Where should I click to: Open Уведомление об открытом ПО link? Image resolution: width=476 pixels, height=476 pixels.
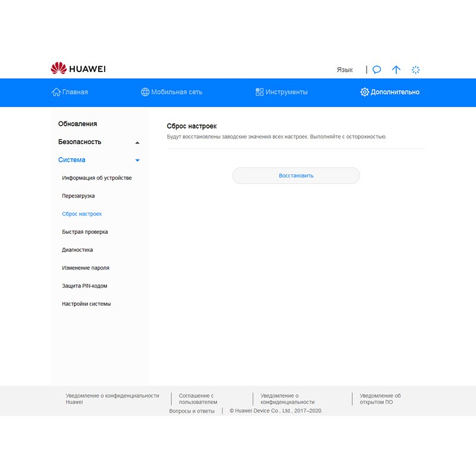point(380,399)
